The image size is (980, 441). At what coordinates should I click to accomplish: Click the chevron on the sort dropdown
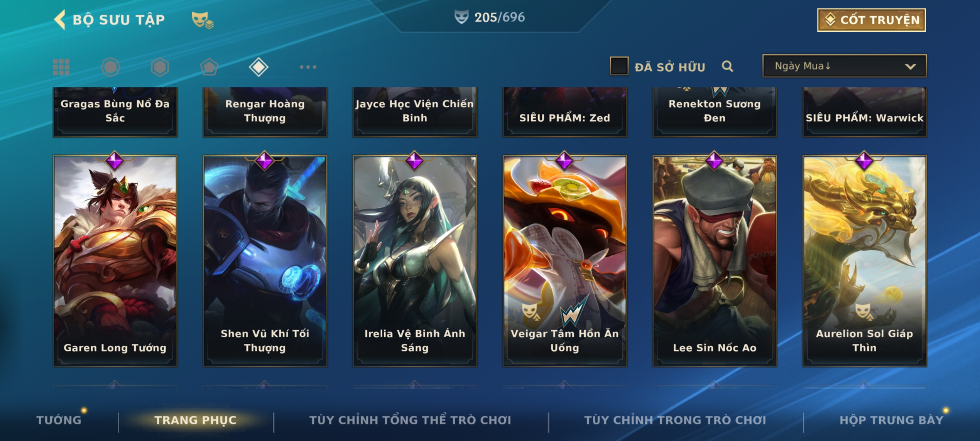click(910, 67)
